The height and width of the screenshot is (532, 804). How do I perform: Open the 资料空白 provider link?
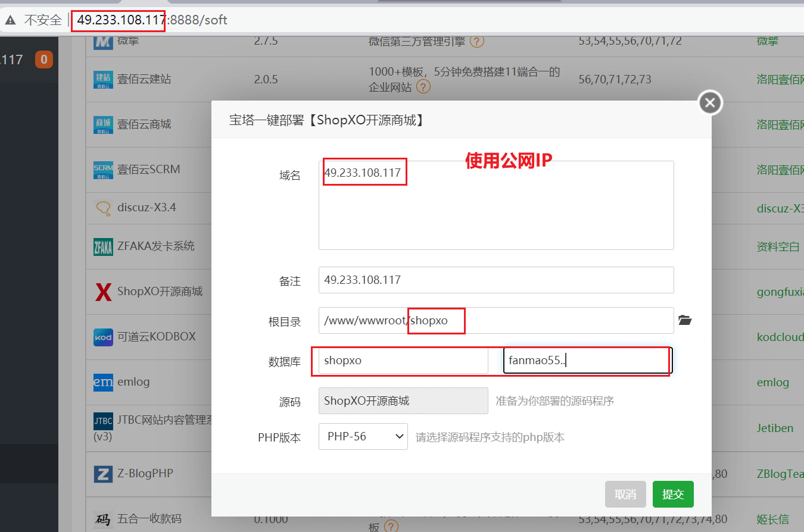click(x=778, y=246)
